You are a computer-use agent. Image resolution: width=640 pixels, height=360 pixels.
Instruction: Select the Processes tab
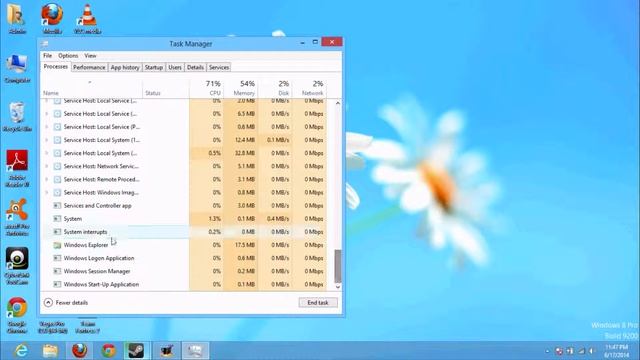[x=56, y=67]
